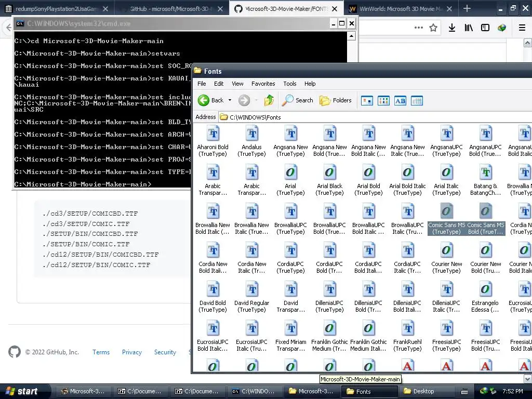The width and height of the screenshot is (532, 399).
Task: Show the on-screen keyboard tray icon
Action: point(464,392)
